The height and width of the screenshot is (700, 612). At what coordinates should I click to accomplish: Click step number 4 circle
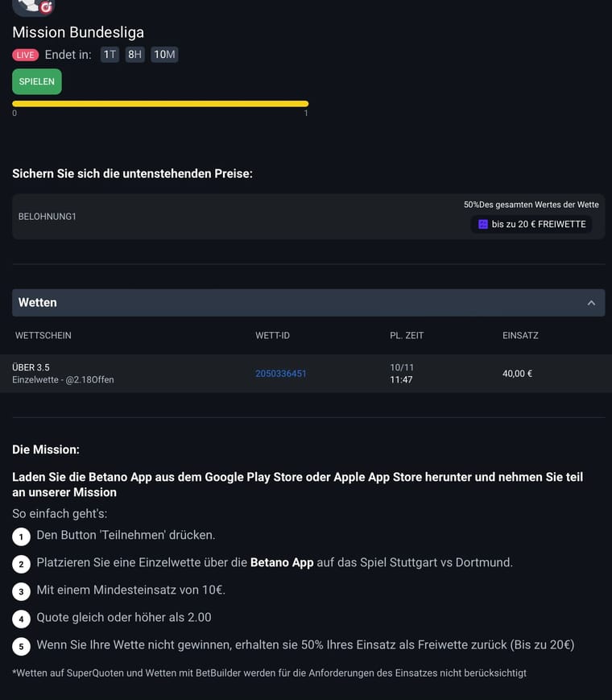(x=21, y=619)
